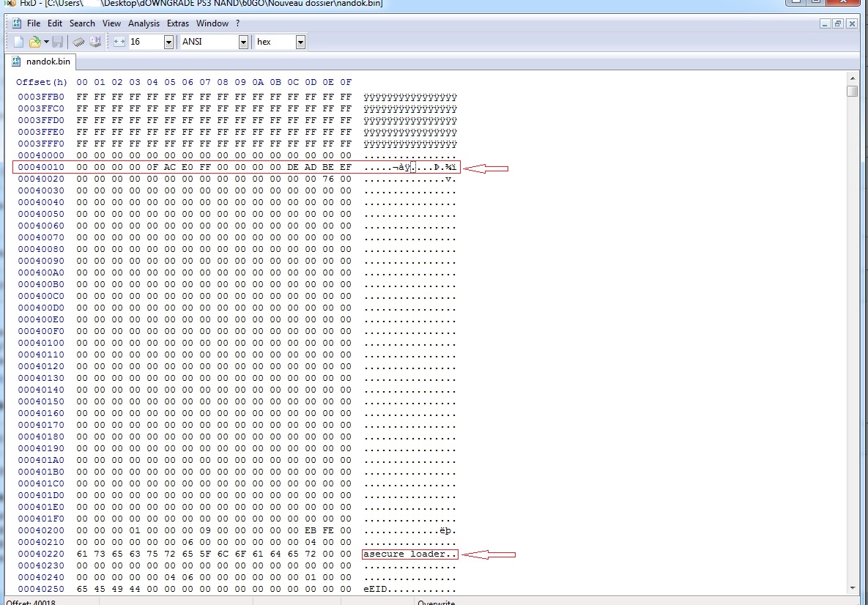Click the New file icon in toolbar
868x605 pixels.
click(x=19, y=42)
